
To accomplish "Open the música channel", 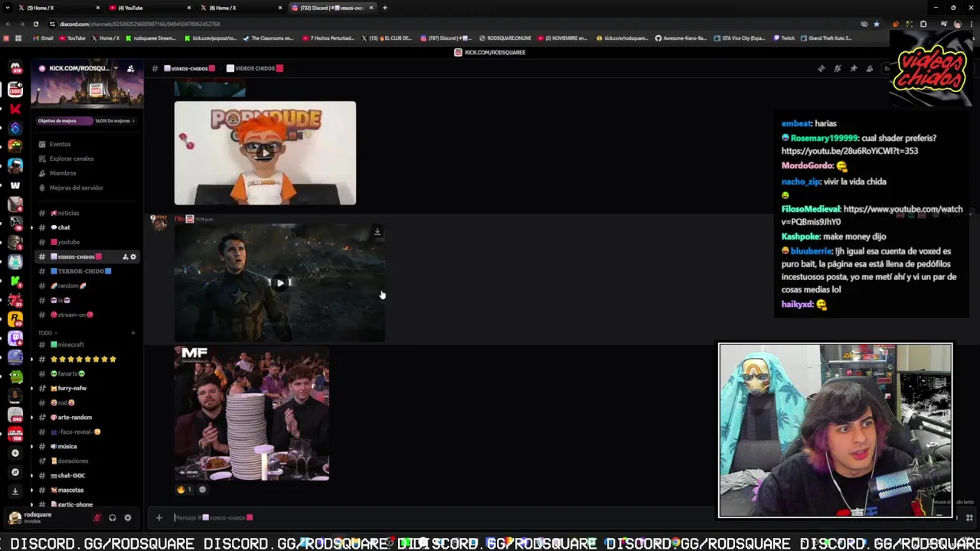I will [86, 446].
